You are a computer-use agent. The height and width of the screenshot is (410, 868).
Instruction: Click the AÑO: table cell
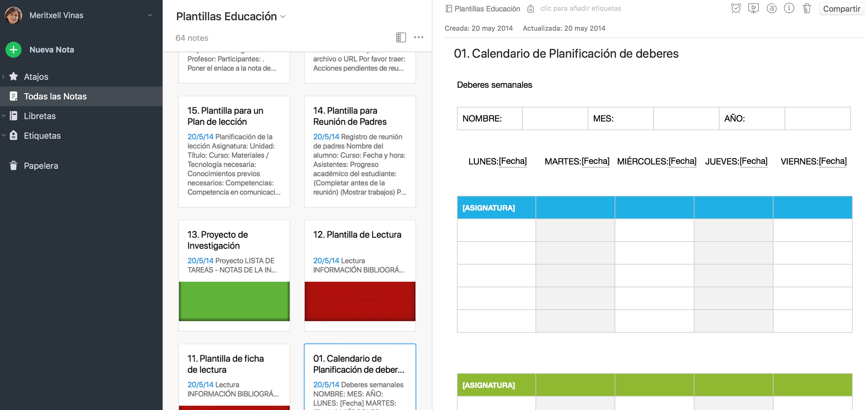point(752,118)
